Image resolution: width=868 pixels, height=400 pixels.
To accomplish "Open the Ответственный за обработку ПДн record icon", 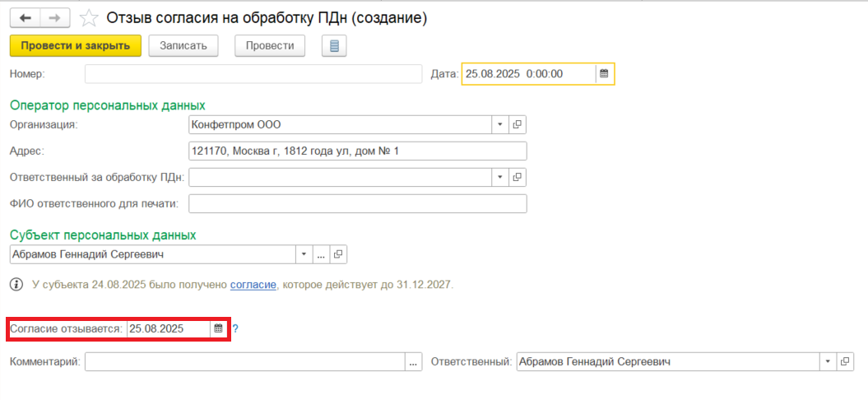I will (518, 177).
